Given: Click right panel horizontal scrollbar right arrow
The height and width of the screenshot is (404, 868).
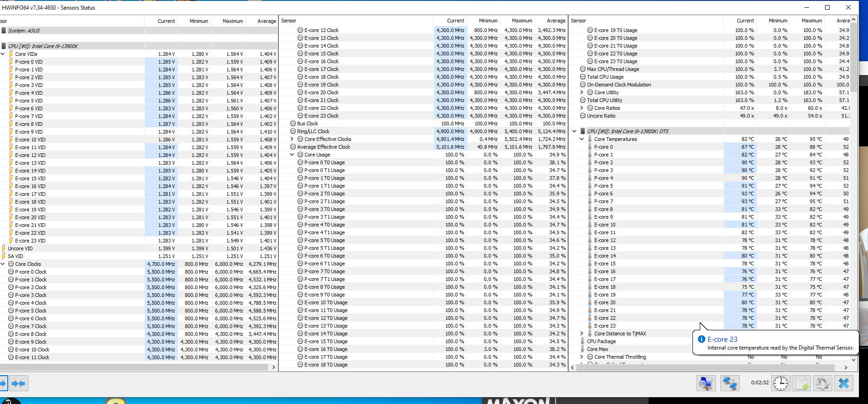Looking at the screenshot, I should tap(846, 367).
